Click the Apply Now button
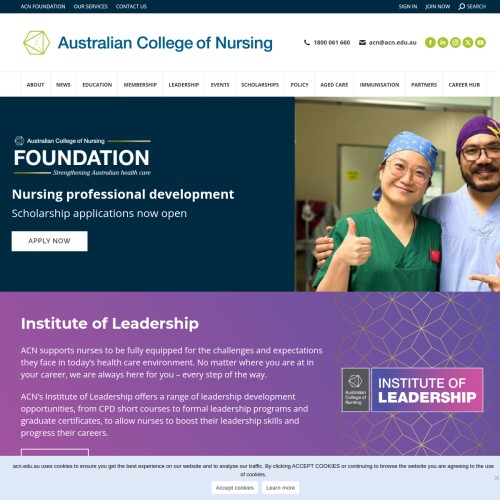The width and height of the screenshot is (500, 500). pyautogui.click(x=50, y=241)
